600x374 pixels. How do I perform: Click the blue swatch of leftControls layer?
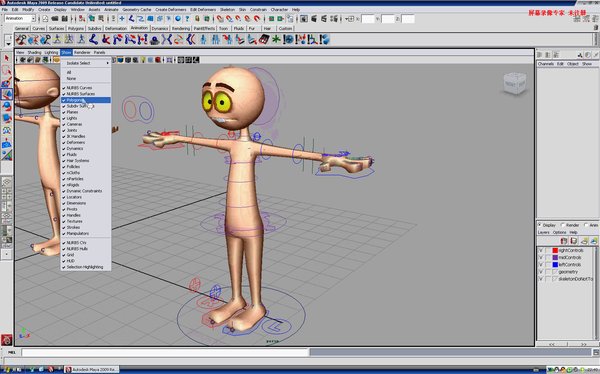tap(555, 265)
